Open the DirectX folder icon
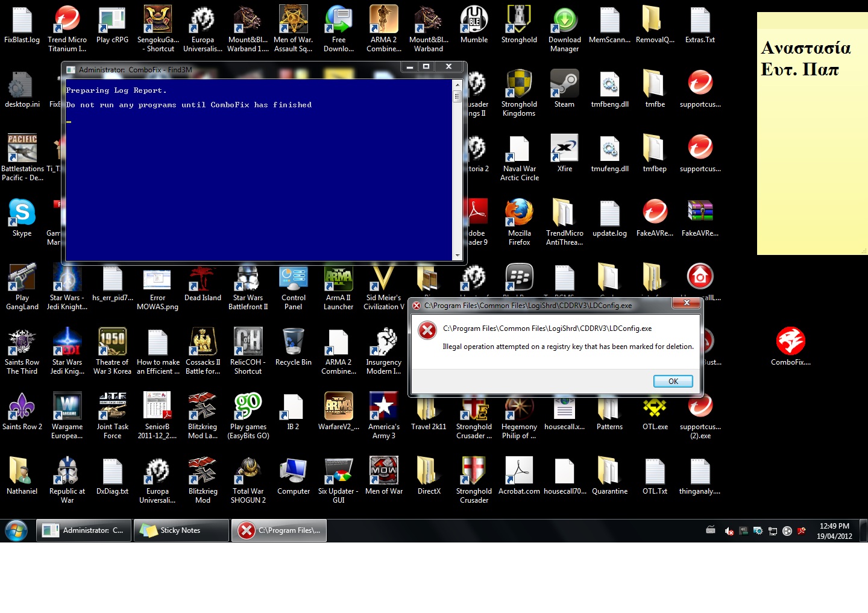 [429, 476]
